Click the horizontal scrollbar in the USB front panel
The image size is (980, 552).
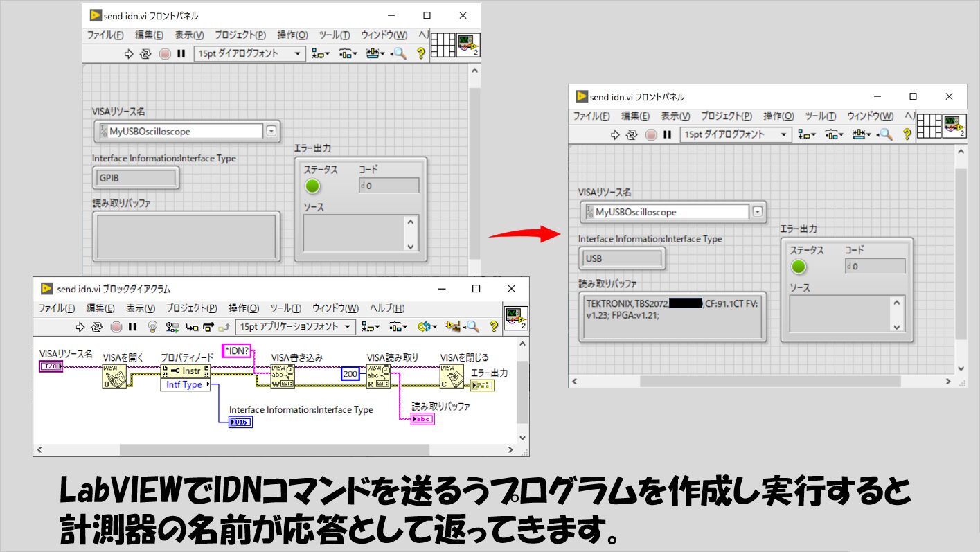[770, 381]
